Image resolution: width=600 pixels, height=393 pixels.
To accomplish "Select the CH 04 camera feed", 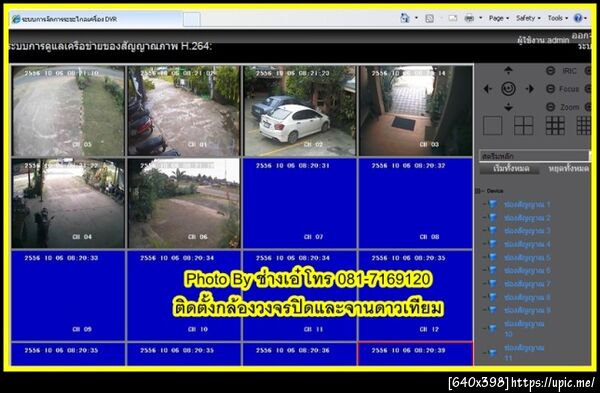I will tap(68, 204).
